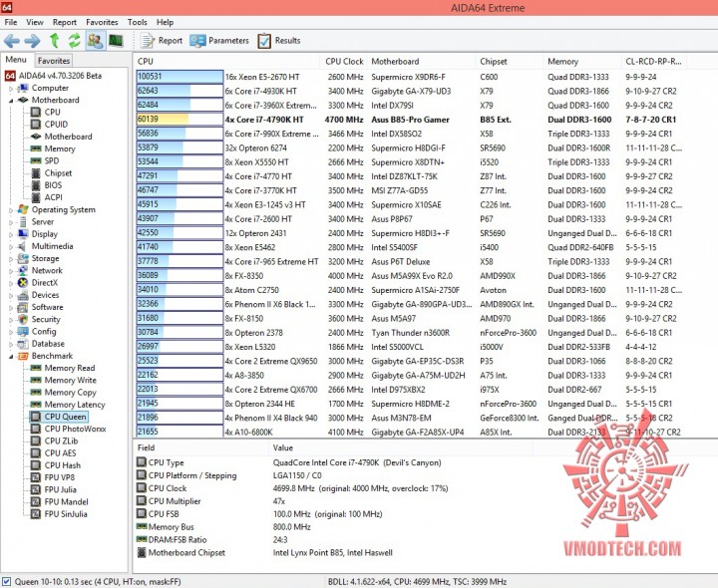Collapse the Motherboard tree node

coord(11,101)
